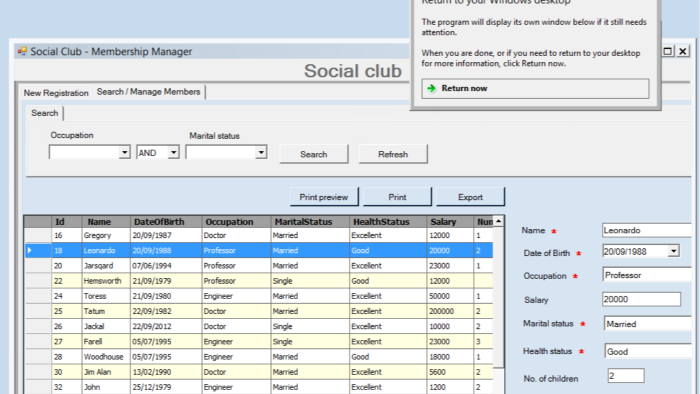Viewport: 700px width, 394px height.
Task: Click the salary cell 5600
Action: tap(450, 372)
